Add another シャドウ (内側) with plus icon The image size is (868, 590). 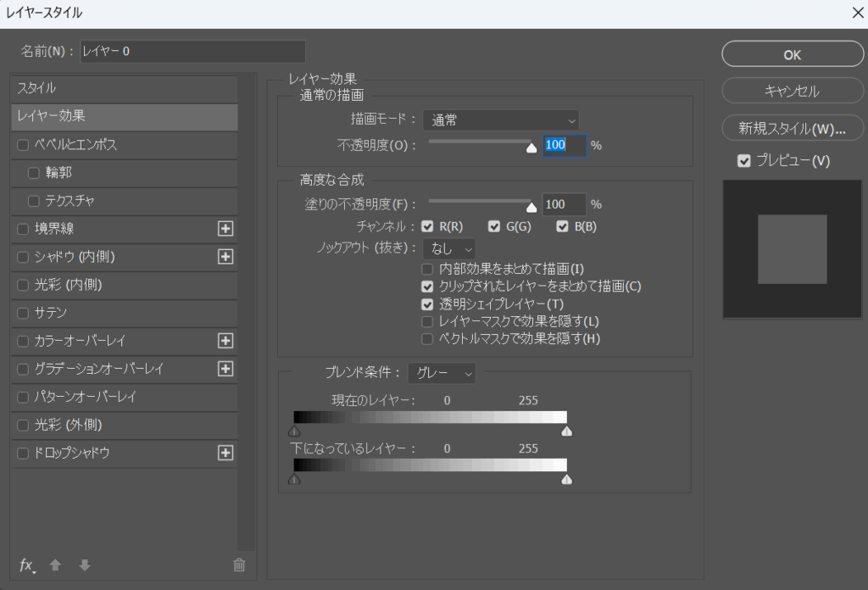point(225,257)
